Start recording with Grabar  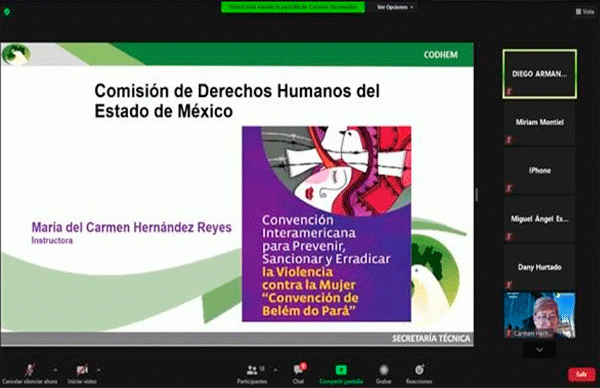pyautogui.click(x=383, y=374)
